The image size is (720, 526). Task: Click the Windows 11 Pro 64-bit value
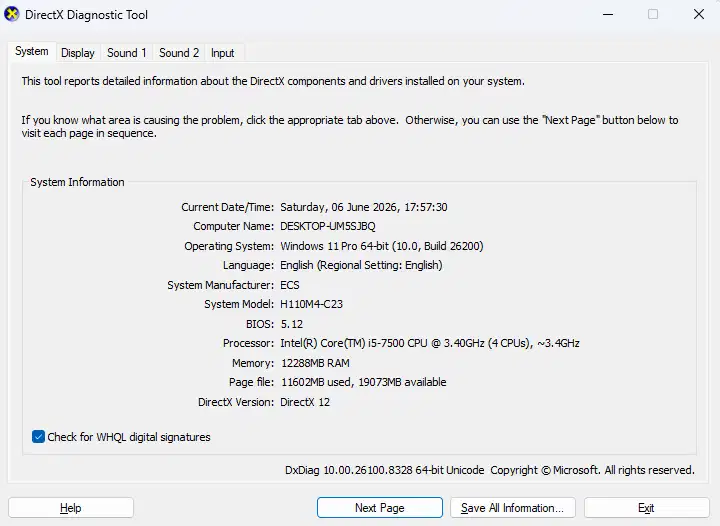[x=382, y=246]
